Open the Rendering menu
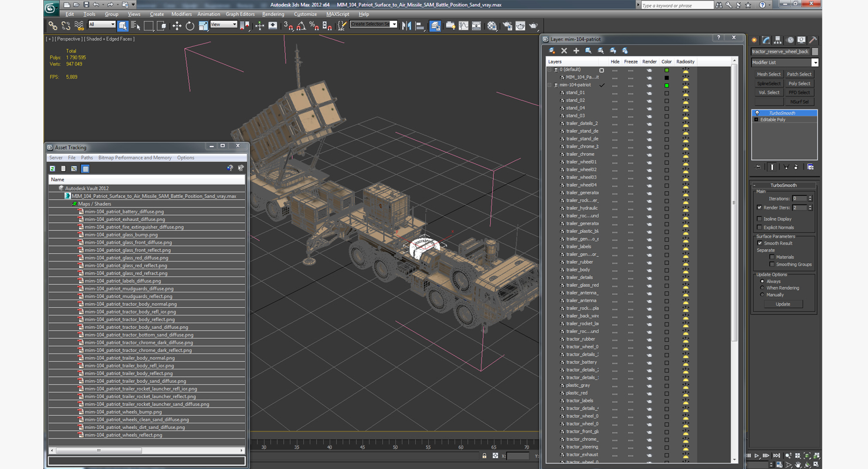 click(273, 14)
